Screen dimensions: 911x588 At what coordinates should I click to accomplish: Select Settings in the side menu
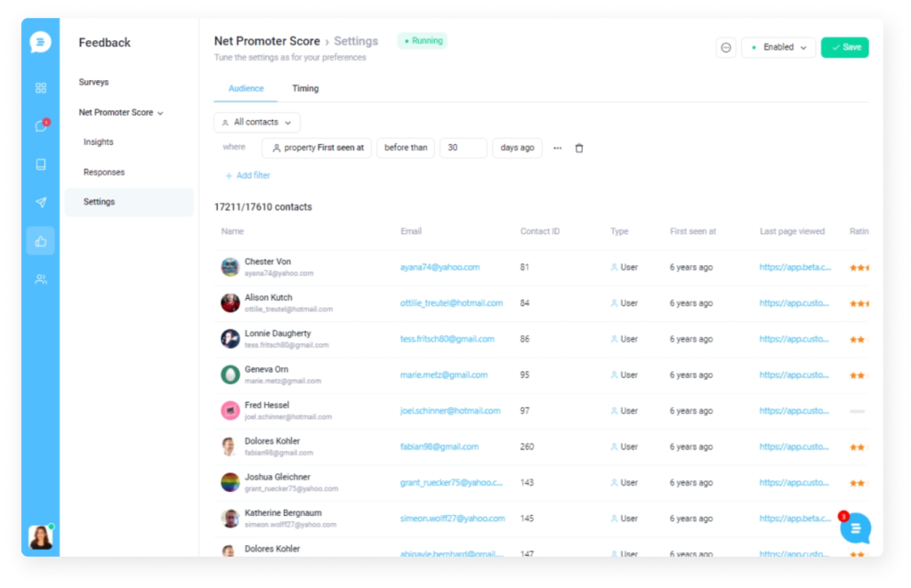tap(129, 202)
